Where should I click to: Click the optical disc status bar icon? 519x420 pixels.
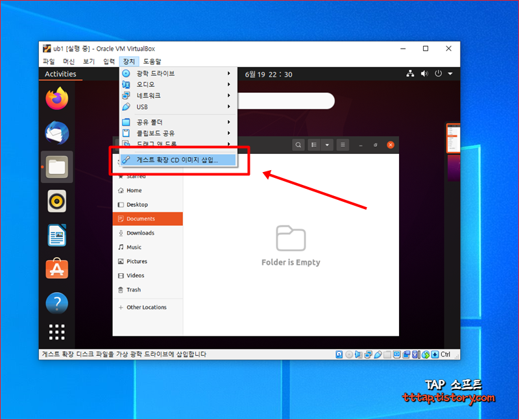(349, 354)
